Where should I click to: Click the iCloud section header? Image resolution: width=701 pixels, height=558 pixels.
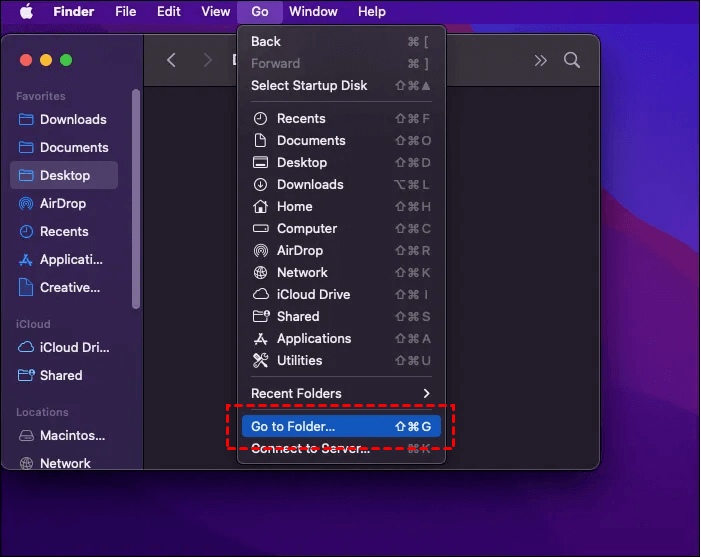click(x=33, y=324)
